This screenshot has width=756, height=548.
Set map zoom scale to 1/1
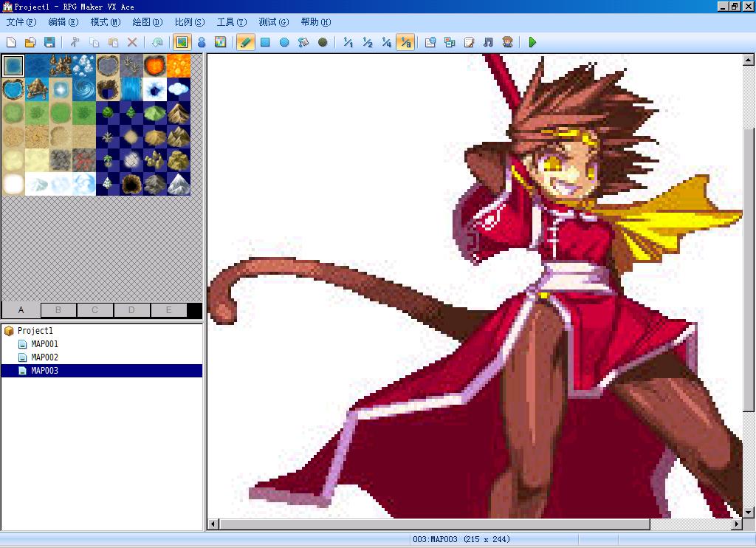348,42
